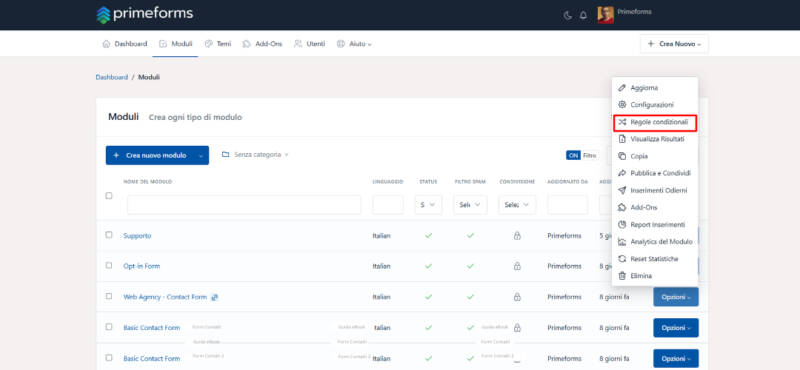The width and height of the screenshot is (800, 370).
Task: Check the Web Agency row checkbox
Action: (x=109, y=296)
